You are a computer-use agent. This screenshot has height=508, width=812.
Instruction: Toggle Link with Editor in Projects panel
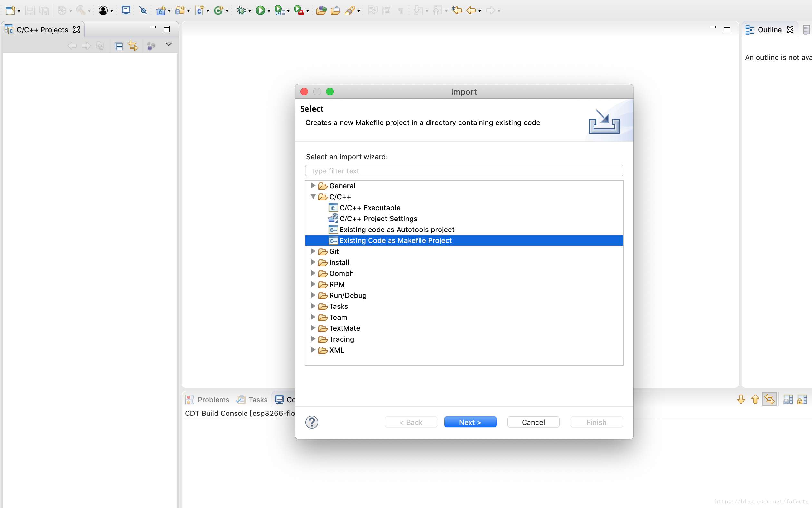(133, 46)
